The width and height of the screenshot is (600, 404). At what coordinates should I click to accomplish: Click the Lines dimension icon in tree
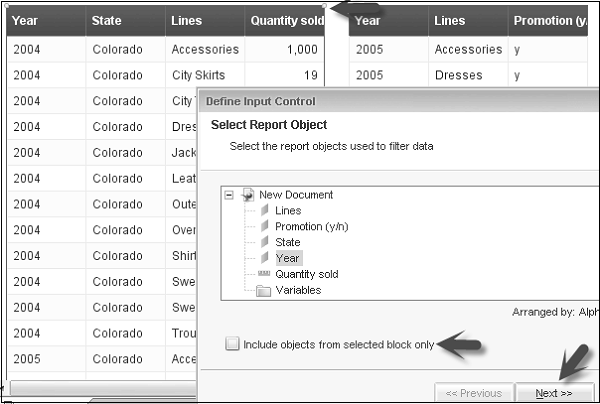[265, 211]
